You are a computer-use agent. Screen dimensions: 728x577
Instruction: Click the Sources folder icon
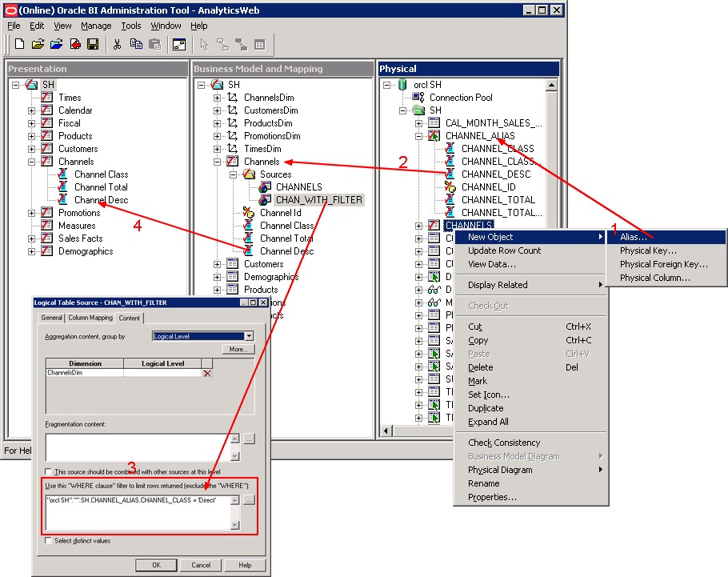[250, 174]
